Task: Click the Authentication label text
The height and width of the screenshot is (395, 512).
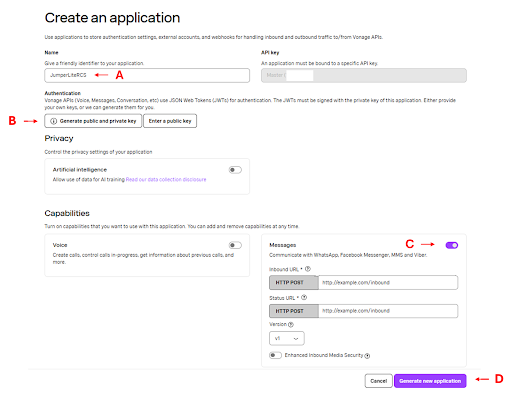Action: pyautogui.click(x=63, y=93)
